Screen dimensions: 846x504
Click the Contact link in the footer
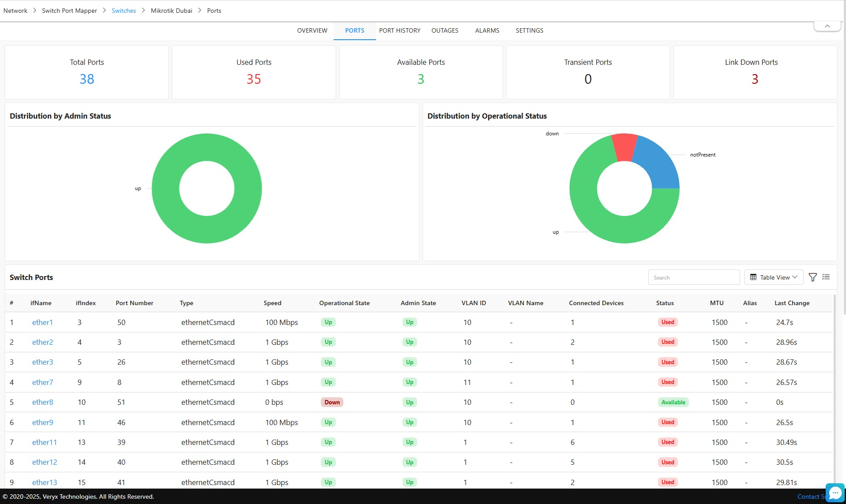(808, 497)
